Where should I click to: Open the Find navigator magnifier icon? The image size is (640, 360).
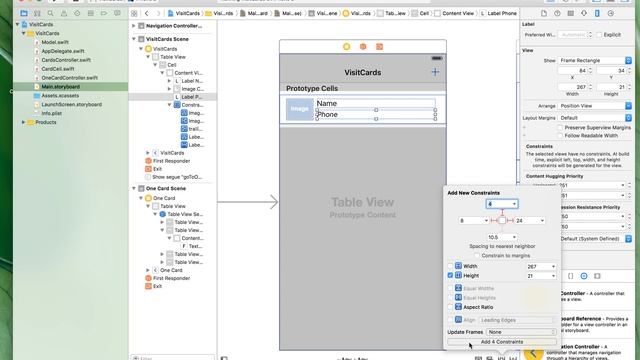[x=51, y=13]
